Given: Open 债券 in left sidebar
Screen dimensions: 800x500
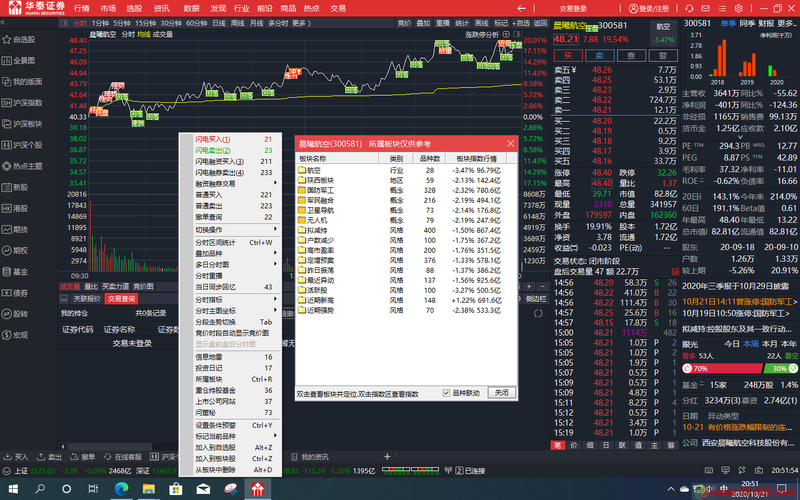Looking at the screenshot, I should click(x=15, y=293).
